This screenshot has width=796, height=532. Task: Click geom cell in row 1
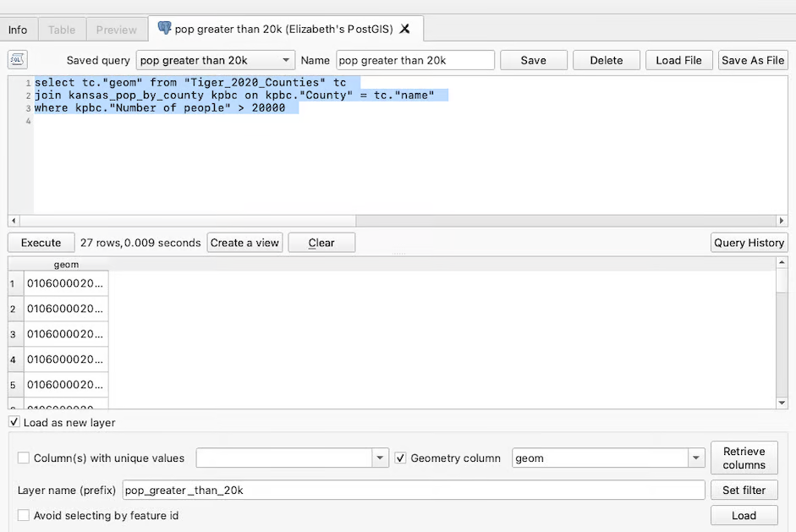point(66,283)
